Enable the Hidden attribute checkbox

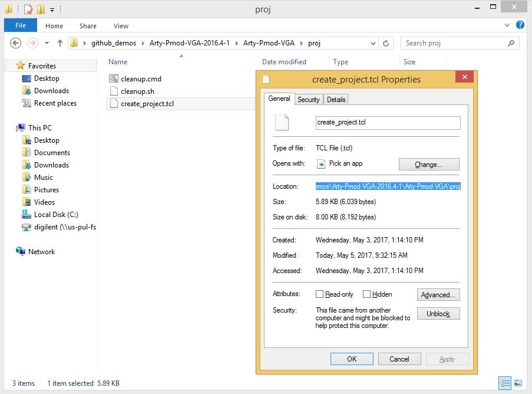(366, 294)
